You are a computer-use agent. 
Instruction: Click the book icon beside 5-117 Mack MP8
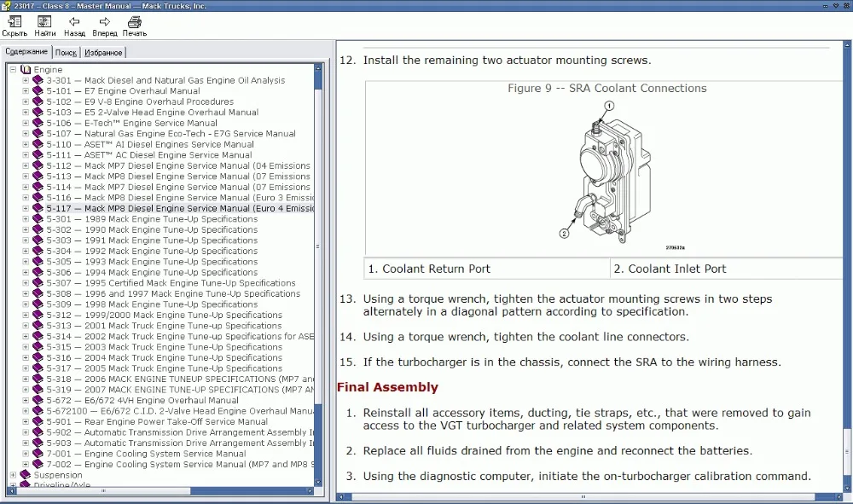coord(38,208)
